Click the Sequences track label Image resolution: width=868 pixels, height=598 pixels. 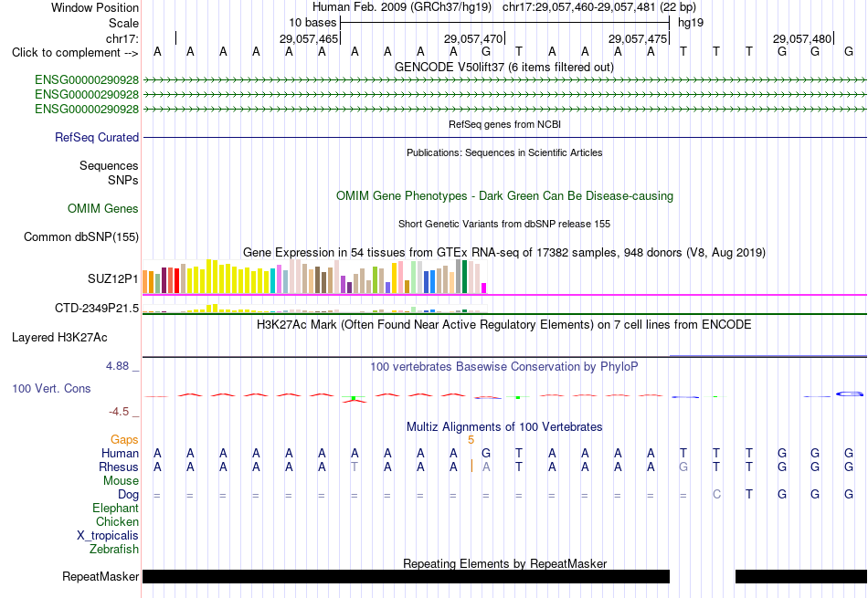[109, 165]
